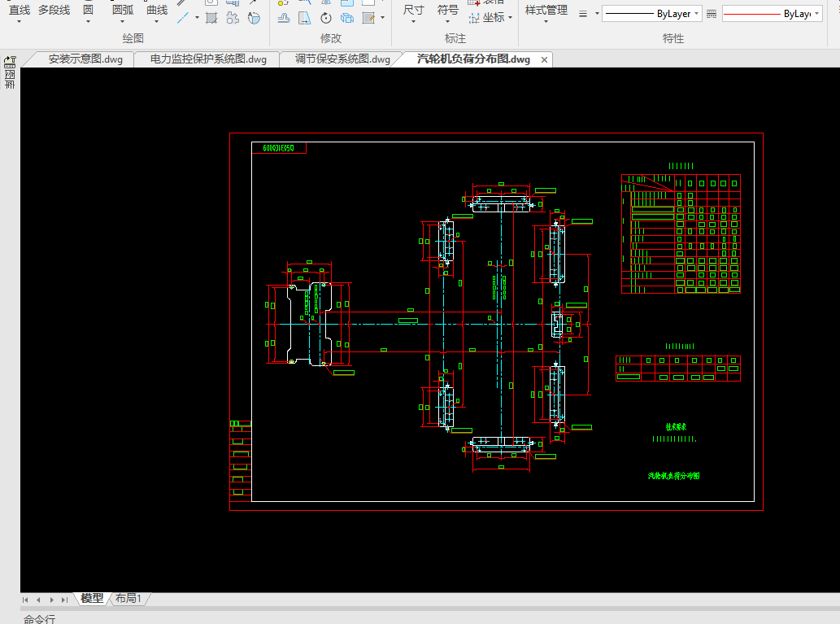Open the red ByLayer linetype combo box

pyautogui.click(x=773, y=14)
